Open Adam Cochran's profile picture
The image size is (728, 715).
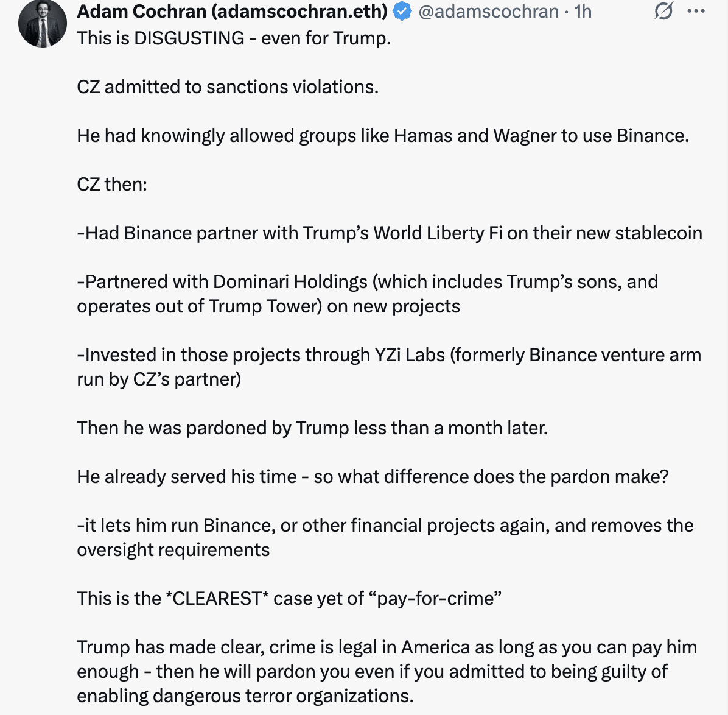43,23
